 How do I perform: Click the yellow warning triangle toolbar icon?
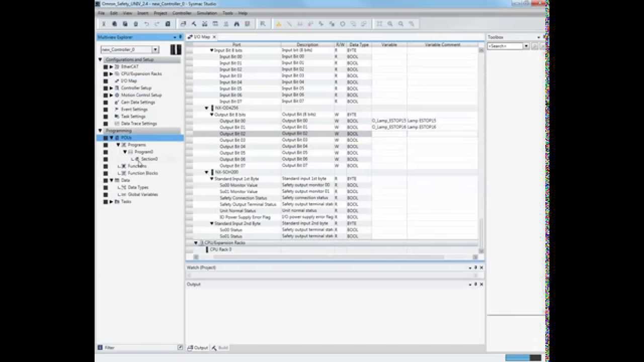tap(278, 24)
